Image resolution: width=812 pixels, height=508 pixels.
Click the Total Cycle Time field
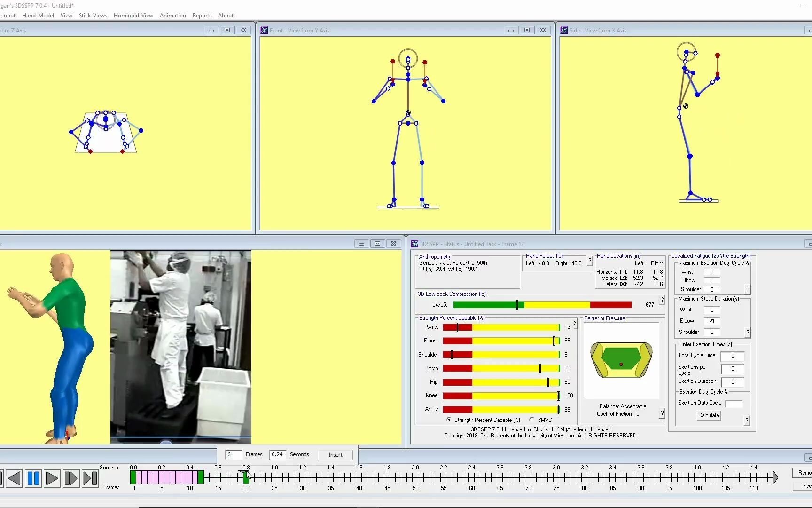[733, 356]
